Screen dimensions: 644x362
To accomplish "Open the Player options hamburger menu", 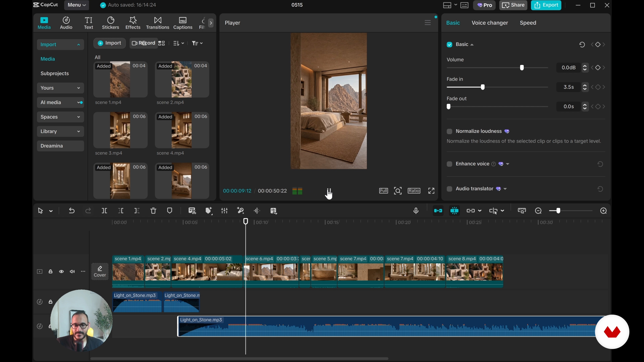I will click(x=428, y=23).
